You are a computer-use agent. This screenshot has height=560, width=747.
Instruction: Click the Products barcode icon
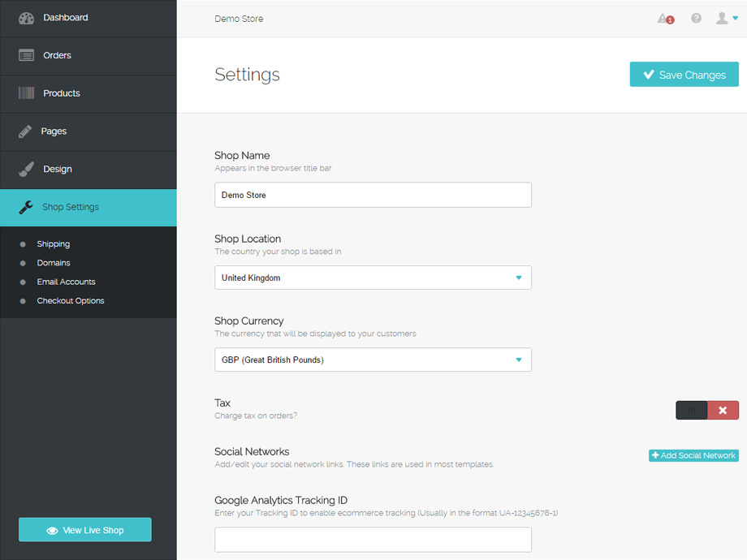24,93
